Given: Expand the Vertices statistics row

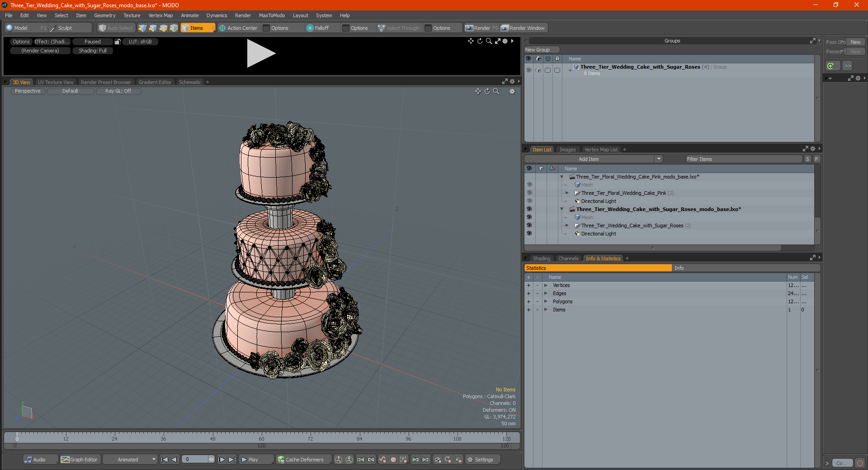Looking at the screenshot, I should click(x=546, y=286).
